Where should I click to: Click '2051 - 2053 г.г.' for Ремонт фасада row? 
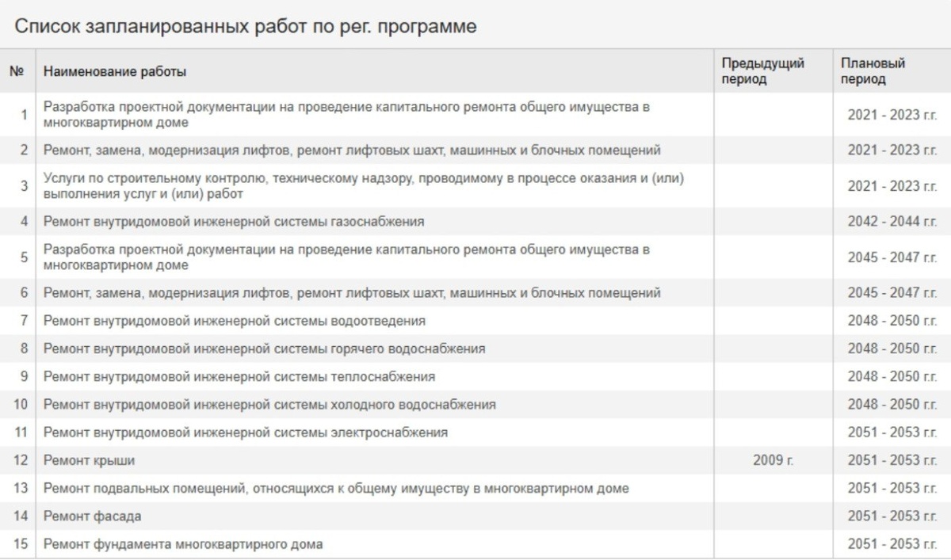892,516
